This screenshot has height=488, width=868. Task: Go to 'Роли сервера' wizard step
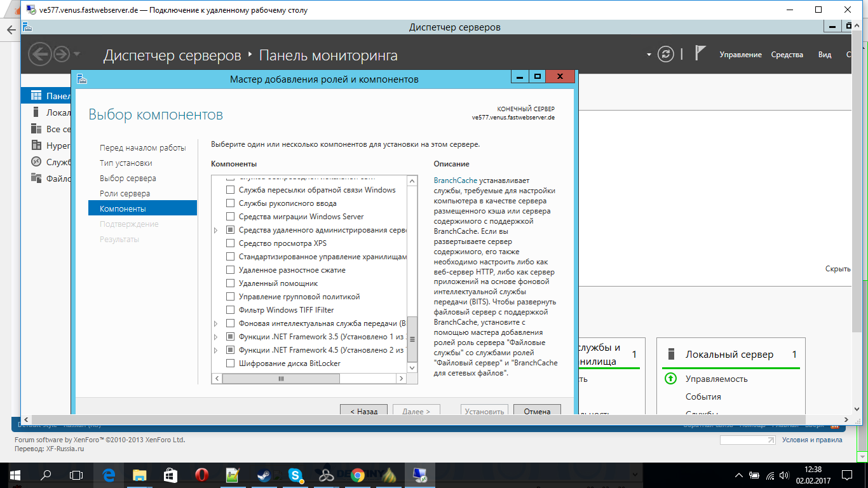(125, 194)
